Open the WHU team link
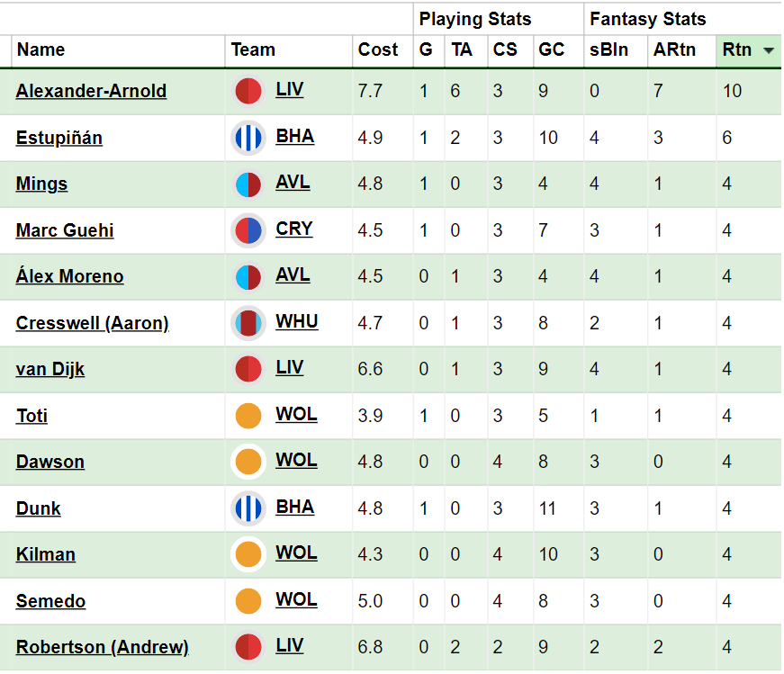Image resolution: width=784 pixels, height=674 pixels. 296,321
